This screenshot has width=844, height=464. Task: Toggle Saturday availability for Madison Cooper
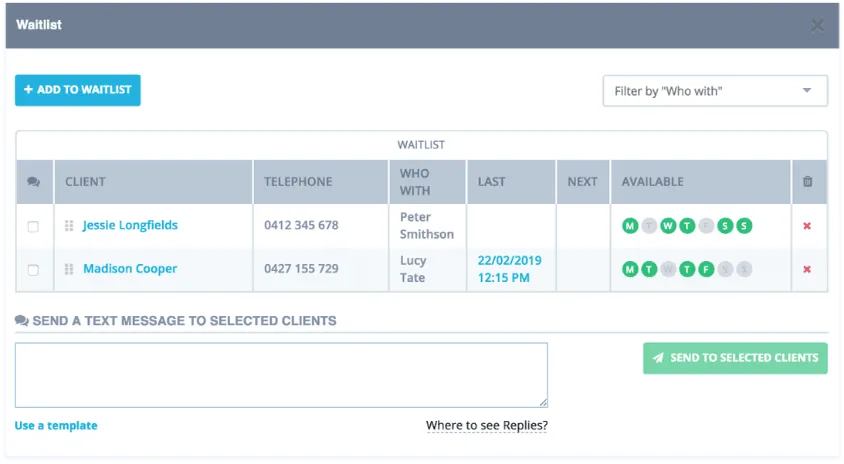tap(725, 269)
